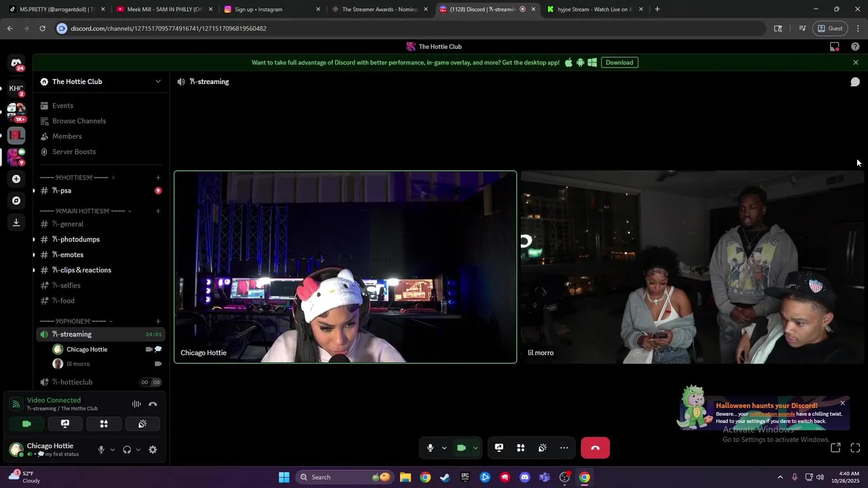Turn off camera in call control bar
868x488 pixels.
(462, 448)
